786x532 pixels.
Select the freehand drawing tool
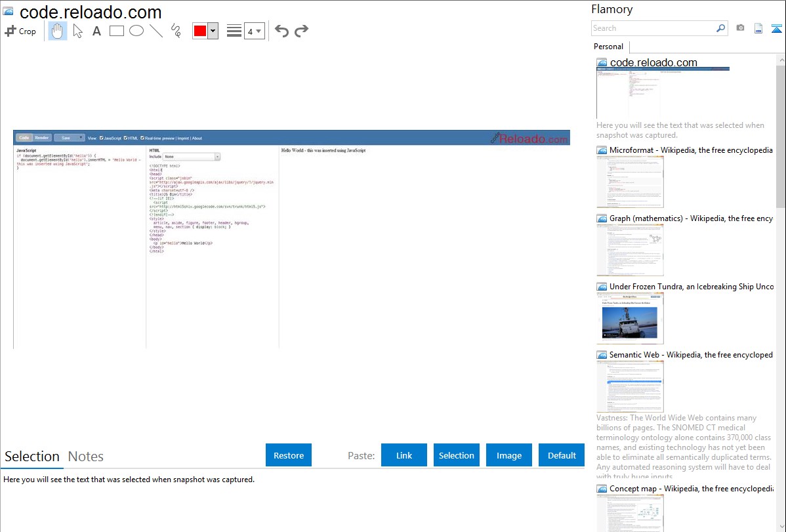coord(175,31)
